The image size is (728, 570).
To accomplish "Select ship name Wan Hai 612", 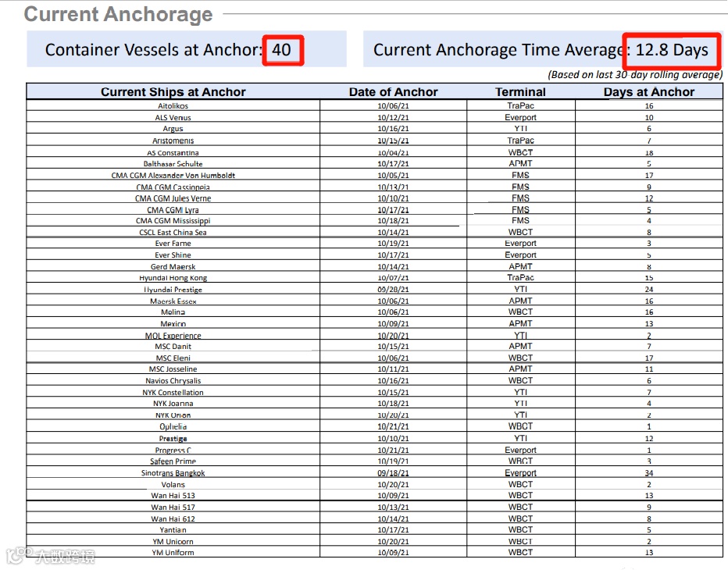I will click(x=173, y=518).
